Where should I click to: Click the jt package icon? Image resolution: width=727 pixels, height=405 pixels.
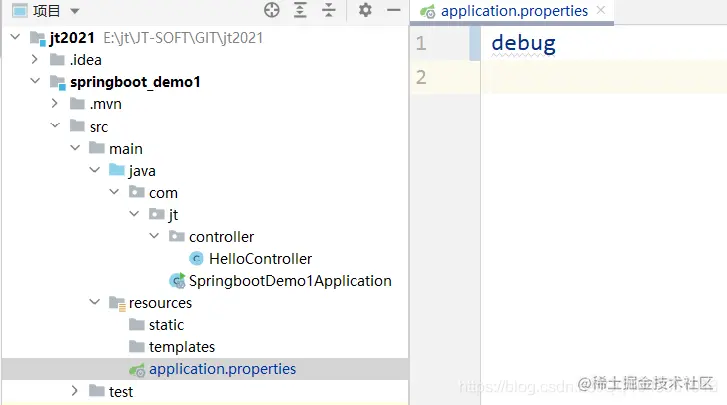[157, 214]
